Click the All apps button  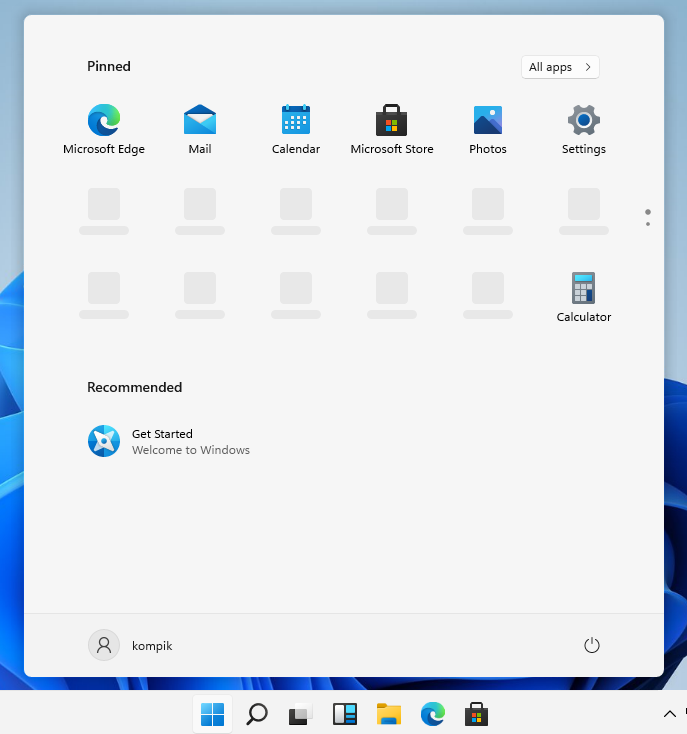coord(560,67)
